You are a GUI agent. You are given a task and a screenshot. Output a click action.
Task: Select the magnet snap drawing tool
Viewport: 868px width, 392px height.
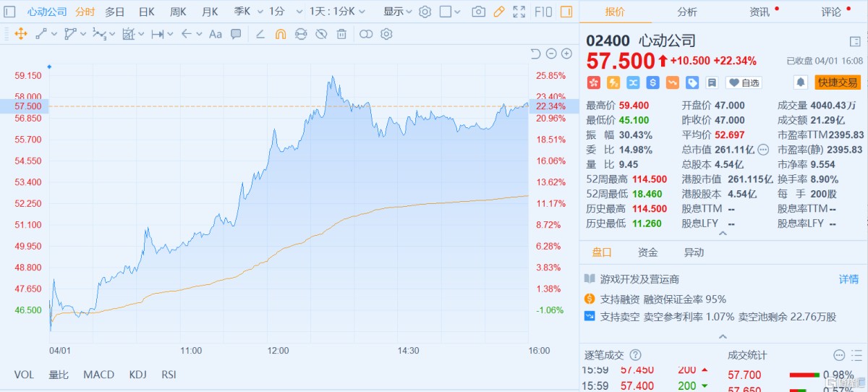point(281,34)
